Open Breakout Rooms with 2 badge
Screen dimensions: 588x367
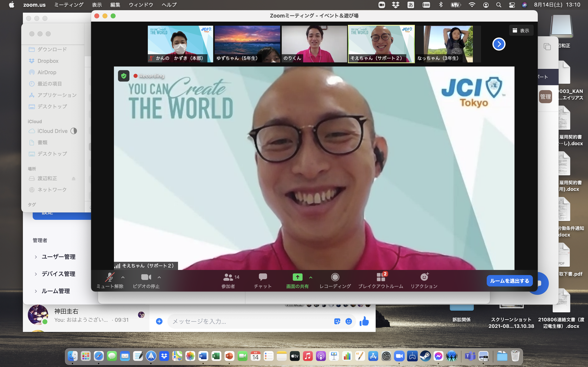pos(381,277)
